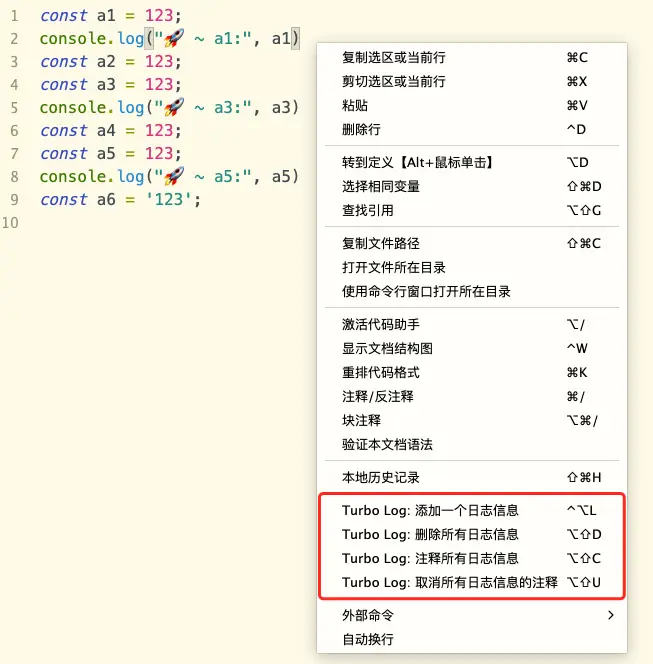This screenshot has height=664, width=653.
Task: Choose 复制选区或当前行 from context menu
Action: point(472,57)
